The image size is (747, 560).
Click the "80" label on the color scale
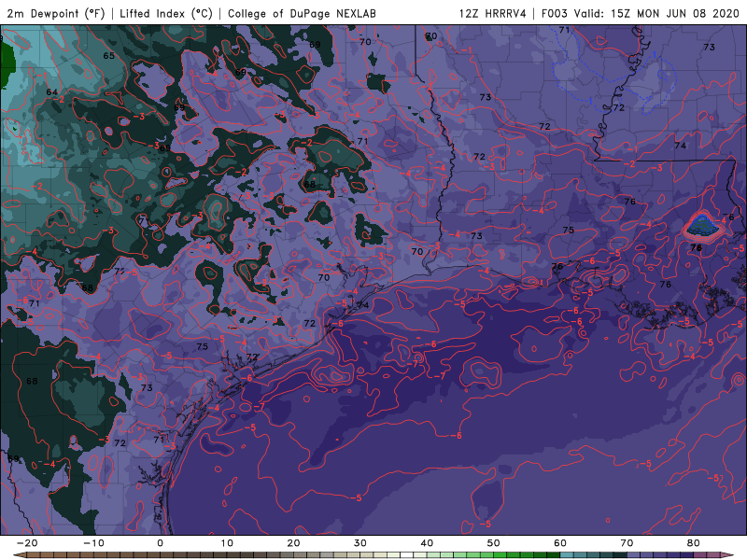pyautogui.click(x=694, y=543)
